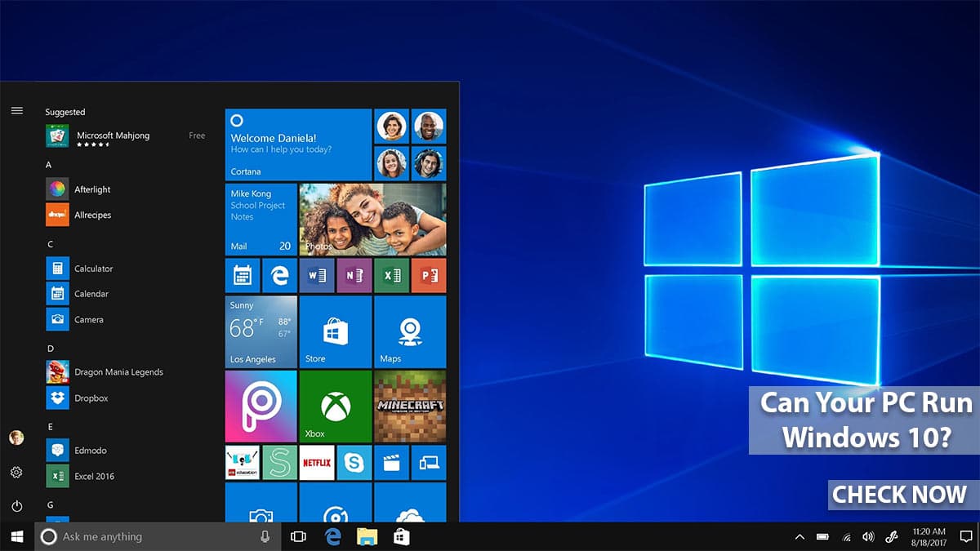Viewport: 980px width, 551px height.
Task: Open Task View on the taskbar
Action: (298, 536)
